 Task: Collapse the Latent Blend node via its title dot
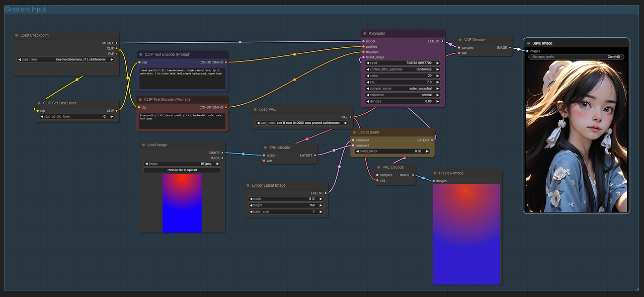click(x=354, y=132)
